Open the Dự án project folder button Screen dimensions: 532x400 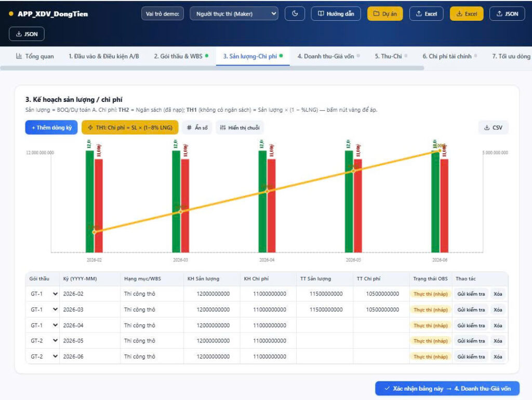click(385, 14)
